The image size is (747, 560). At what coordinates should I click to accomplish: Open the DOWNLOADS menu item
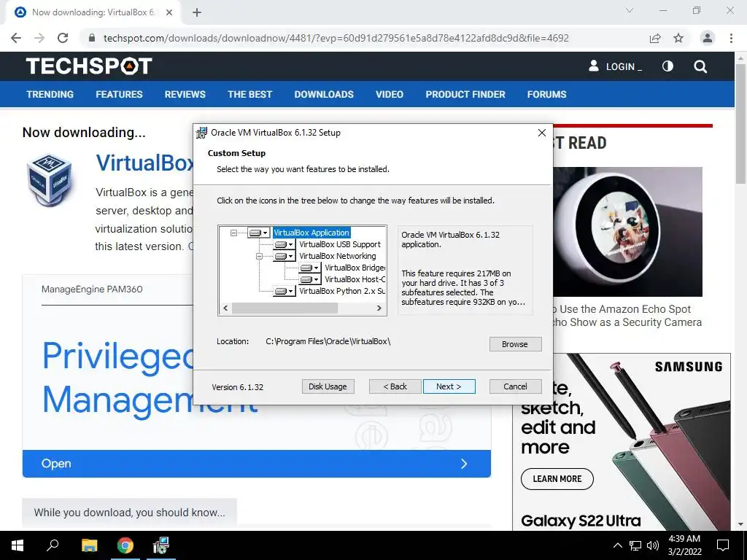[324, 94]
